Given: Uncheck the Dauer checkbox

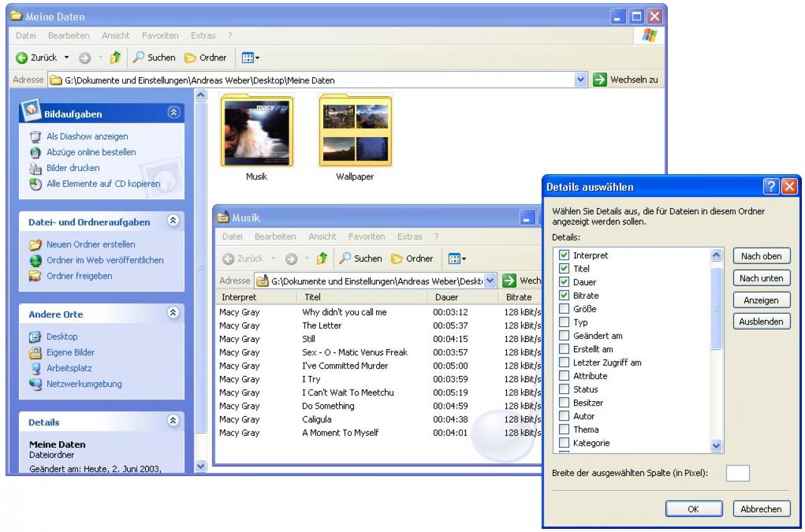Looking at the screenshot, I should tap(564, 282).
